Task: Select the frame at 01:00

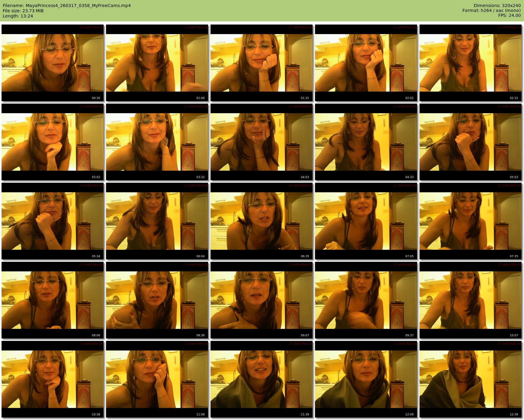Action: point(157,63)
